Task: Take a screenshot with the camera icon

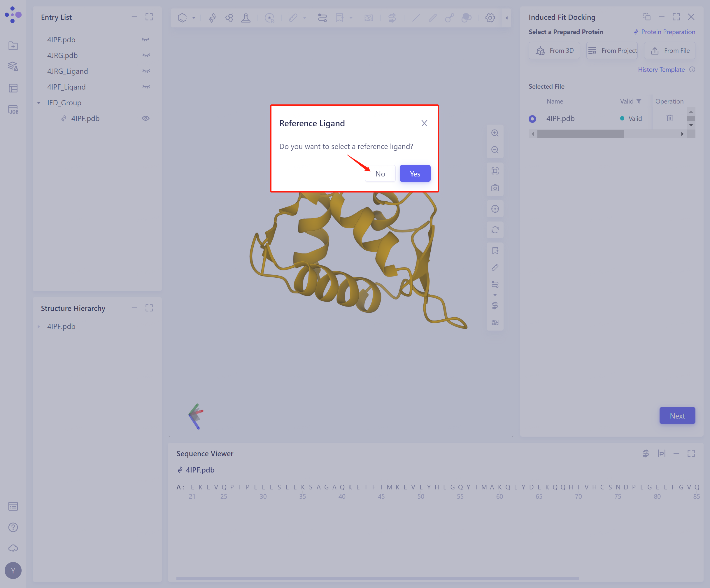Action: (495, 188)
